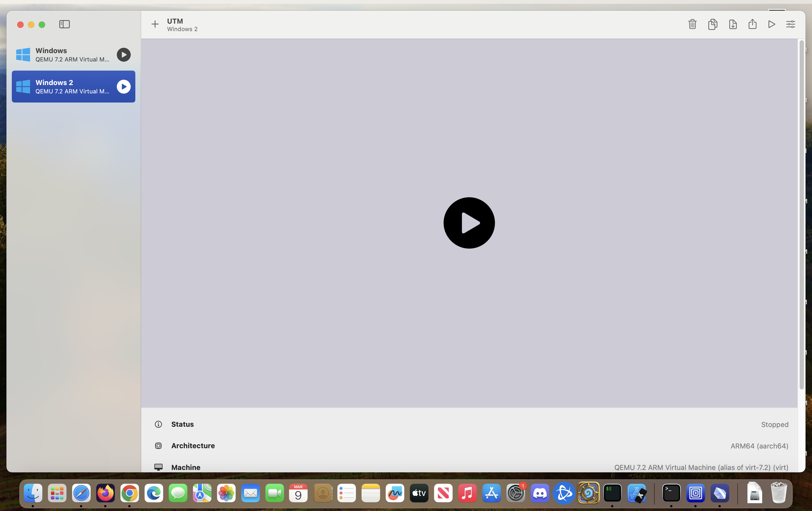Start Windows 2 from its sidebar play button
The image size is (812, 511).
[x=124, y=87]
